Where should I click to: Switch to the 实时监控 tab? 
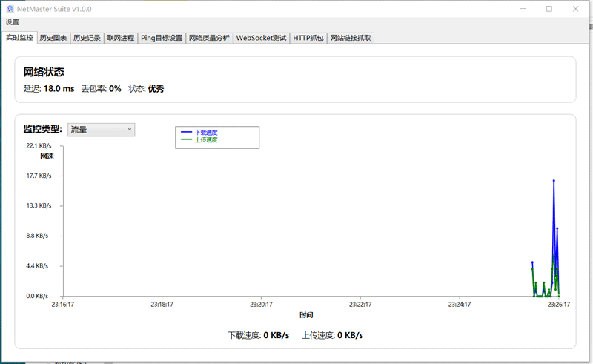pyautogui.click(x=20, y=38)
